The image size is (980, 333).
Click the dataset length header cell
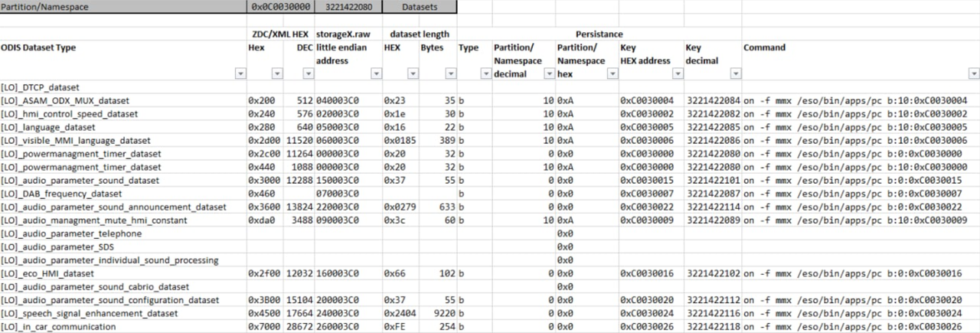(420, 34)
